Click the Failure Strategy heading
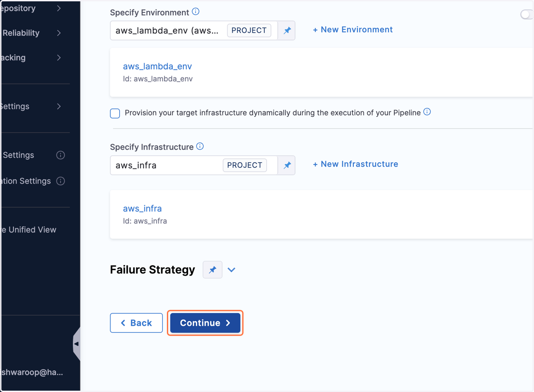Image resolution: width=534 pixels, height=392 pixels. pos(153,270)
